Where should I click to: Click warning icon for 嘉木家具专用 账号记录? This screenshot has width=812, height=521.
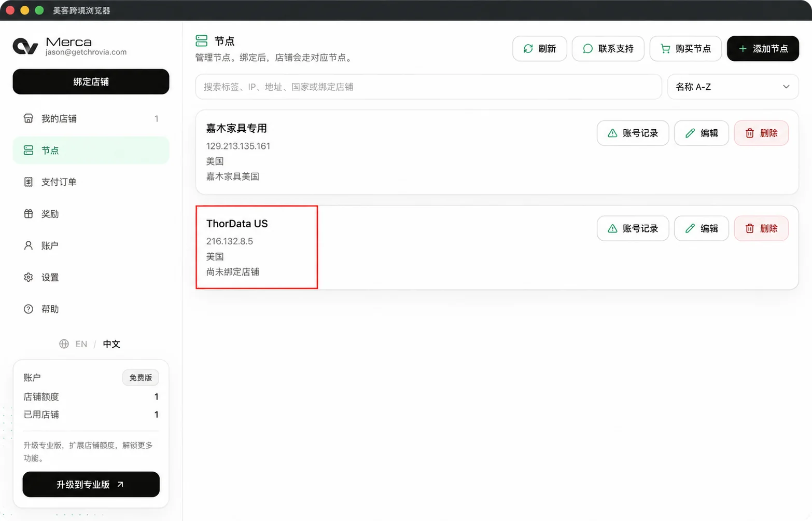point(612,133)
